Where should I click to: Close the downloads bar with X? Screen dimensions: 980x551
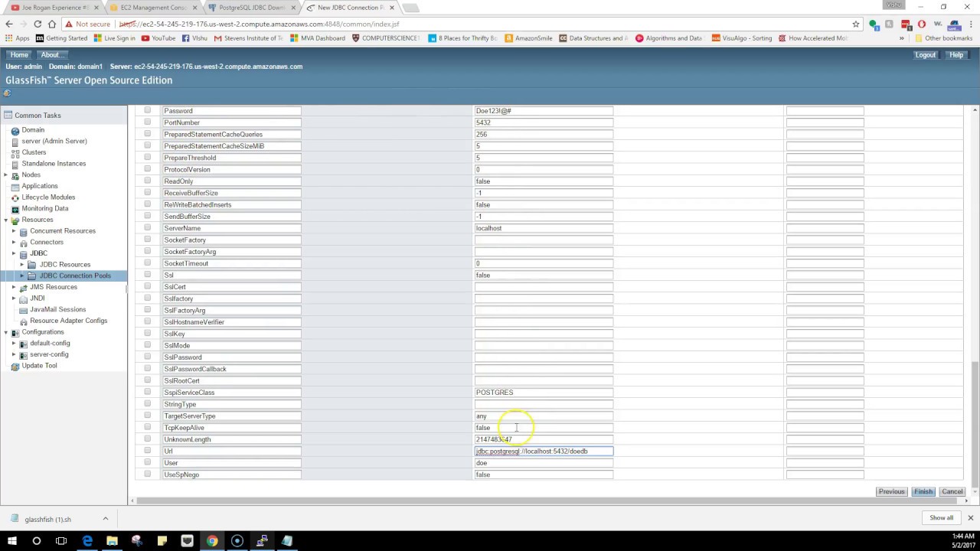tap(970, 518)
